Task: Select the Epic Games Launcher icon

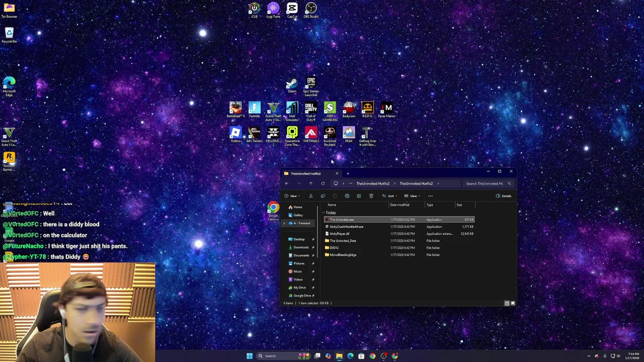Action: click(x=311, y=86)
